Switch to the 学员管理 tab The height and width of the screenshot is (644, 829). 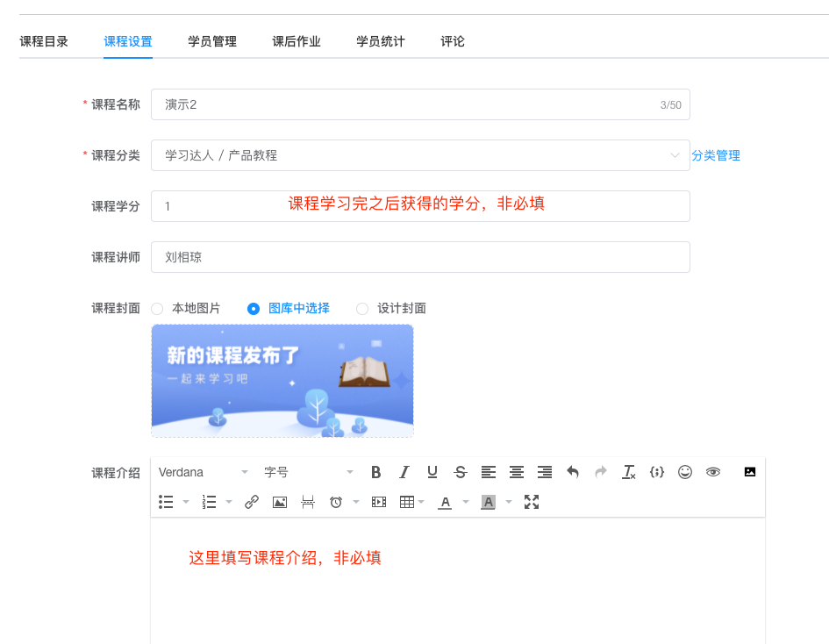[212, 41]
